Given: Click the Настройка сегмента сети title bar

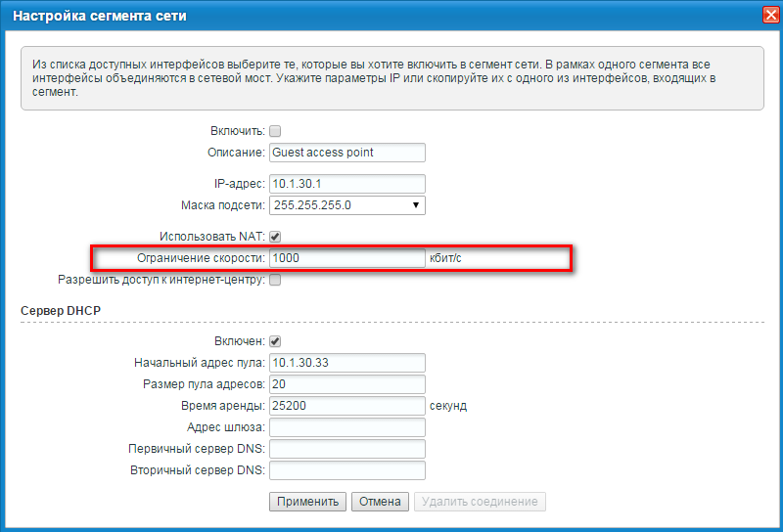Looking at the screenshot, I should click(294, 16).
